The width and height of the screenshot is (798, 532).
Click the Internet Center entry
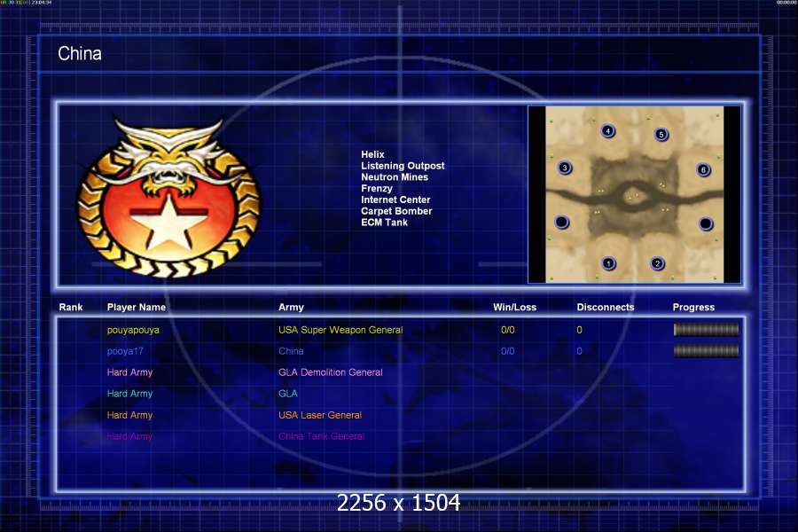tap(395, 199)
